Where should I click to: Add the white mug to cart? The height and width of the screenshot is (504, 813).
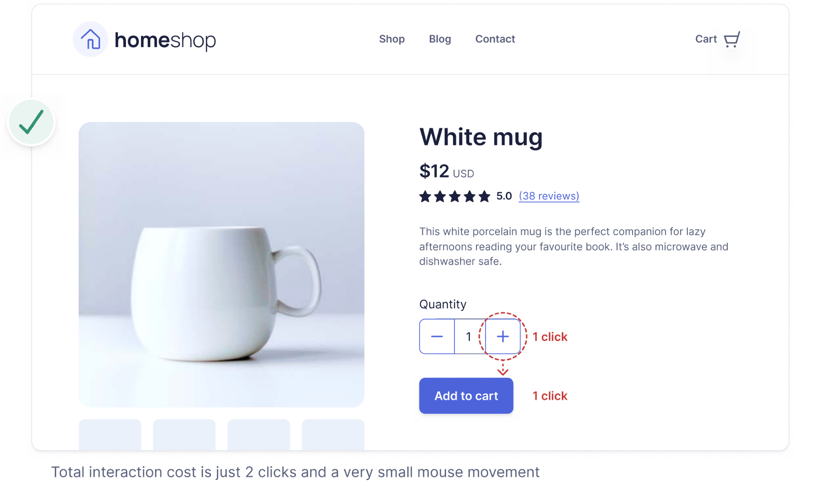pyautogui.click(x=466, y=396)
